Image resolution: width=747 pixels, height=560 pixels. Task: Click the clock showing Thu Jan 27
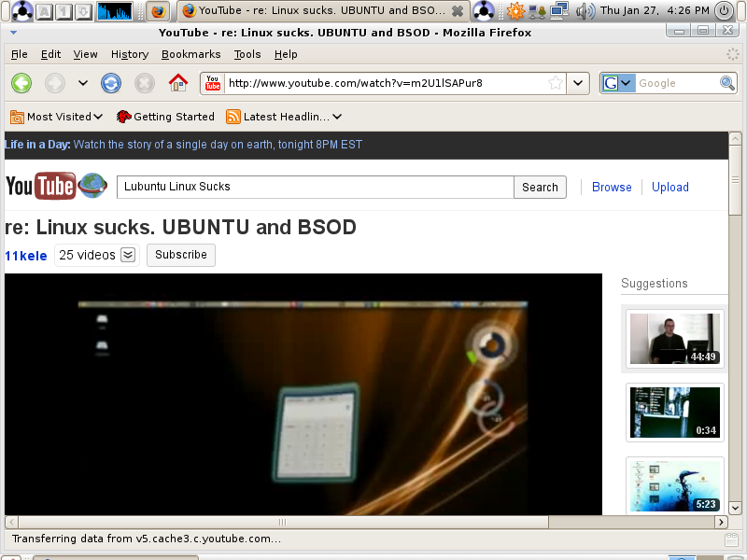pos(655,10)
